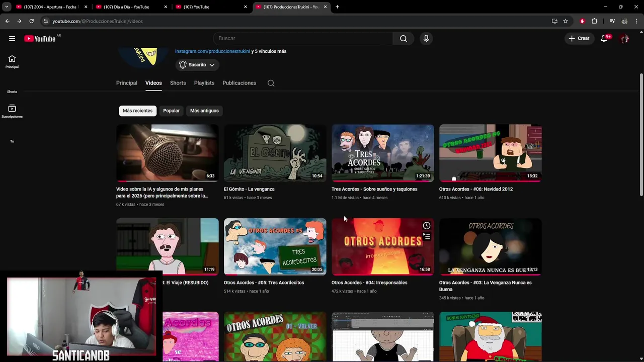Image resolution: width=644 pixels, height=362 pixels.
Task: Switch to the Playlists tab
Action: (x=204, y=83)
